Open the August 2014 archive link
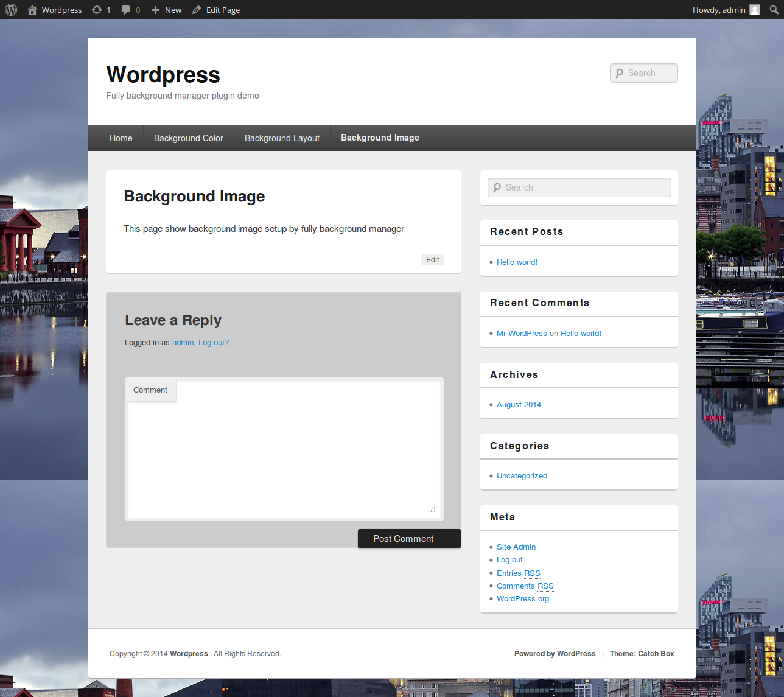 [519, 405]
